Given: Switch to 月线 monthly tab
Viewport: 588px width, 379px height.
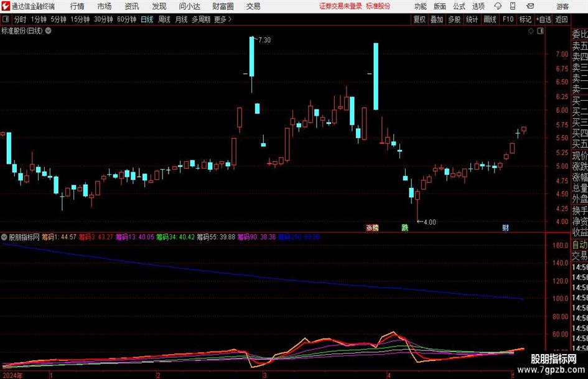Looking at the screenshot, I should pos(181,19).
